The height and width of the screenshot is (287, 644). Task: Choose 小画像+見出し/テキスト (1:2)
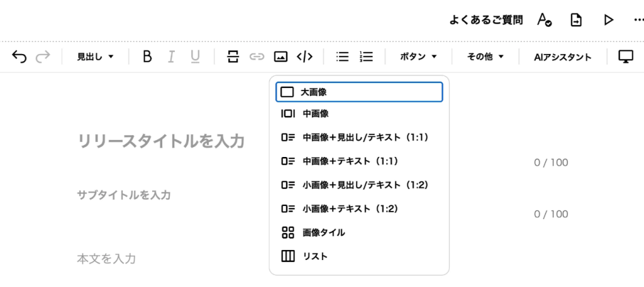click(x=359, y=185)
